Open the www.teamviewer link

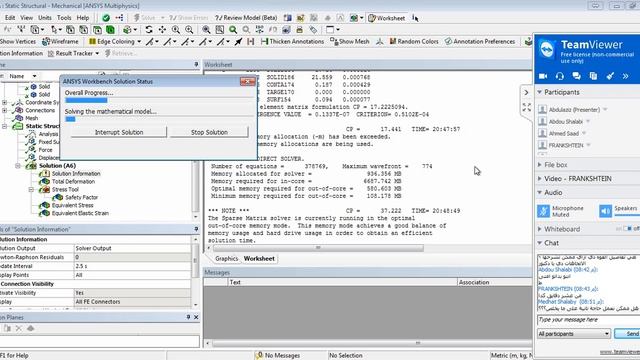click(x=620, y=352)
